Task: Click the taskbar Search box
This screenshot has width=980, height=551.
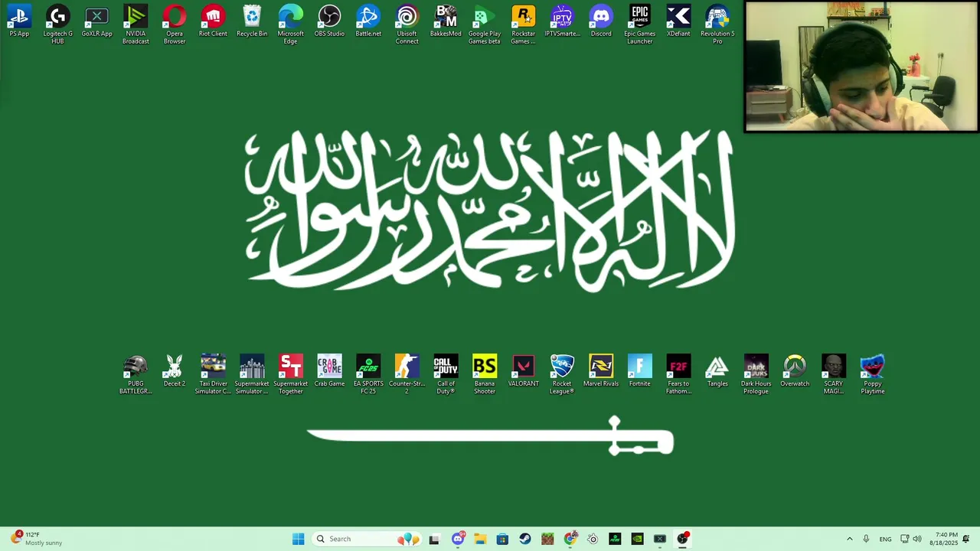Action: (367, 539)
